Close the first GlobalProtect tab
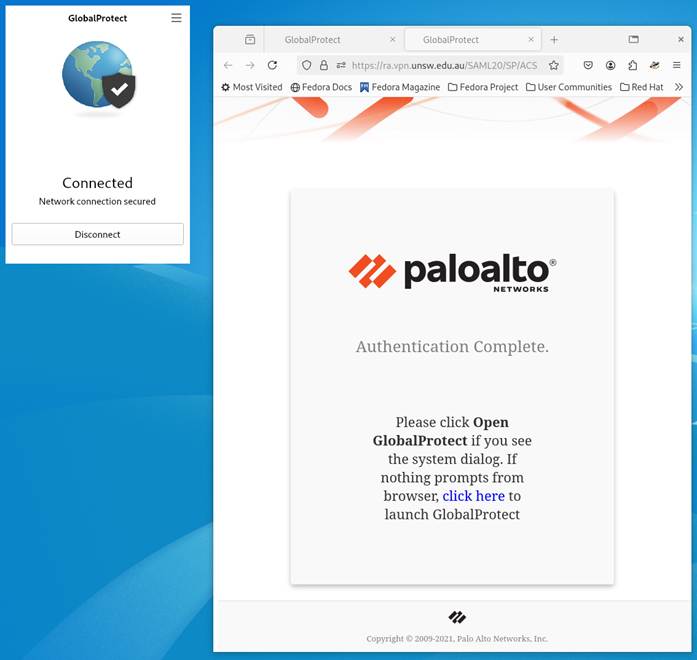The width and height of the screenshot is (697, 660). (393, 40)
